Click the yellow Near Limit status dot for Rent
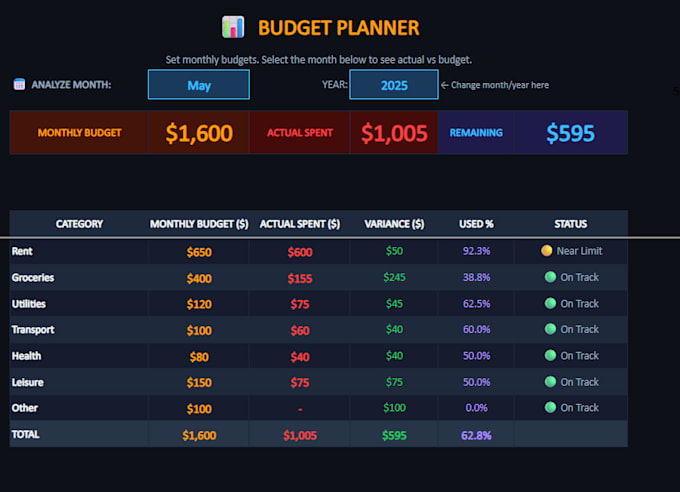The height and width of the screenshot is (492, 680). (546, 250)
